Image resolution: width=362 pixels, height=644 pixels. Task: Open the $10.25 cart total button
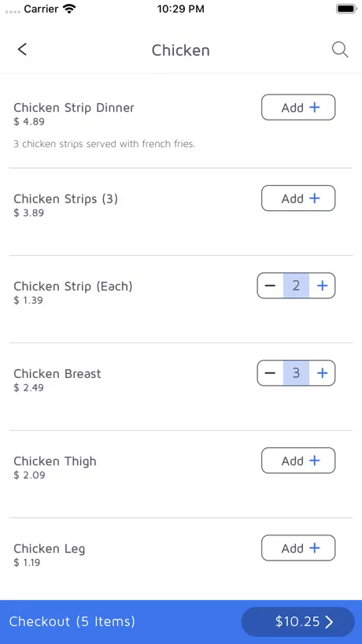(x=298, y=622)
